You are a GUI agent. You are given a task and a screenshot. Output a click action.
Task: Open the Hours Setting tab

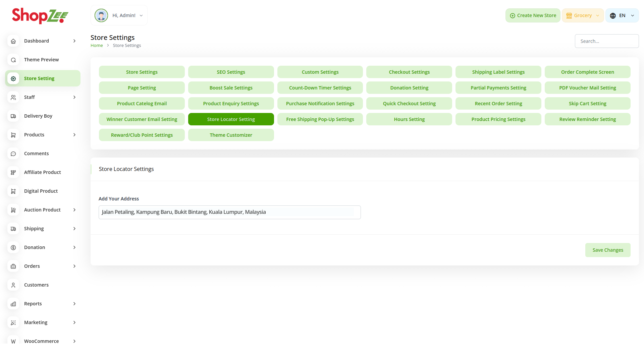tap(409, 119)
